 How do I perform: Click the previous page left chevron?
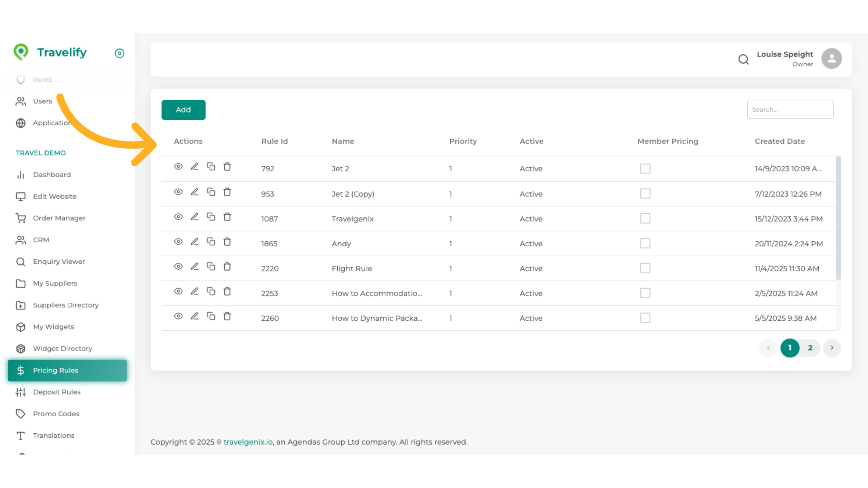(768, 348)
